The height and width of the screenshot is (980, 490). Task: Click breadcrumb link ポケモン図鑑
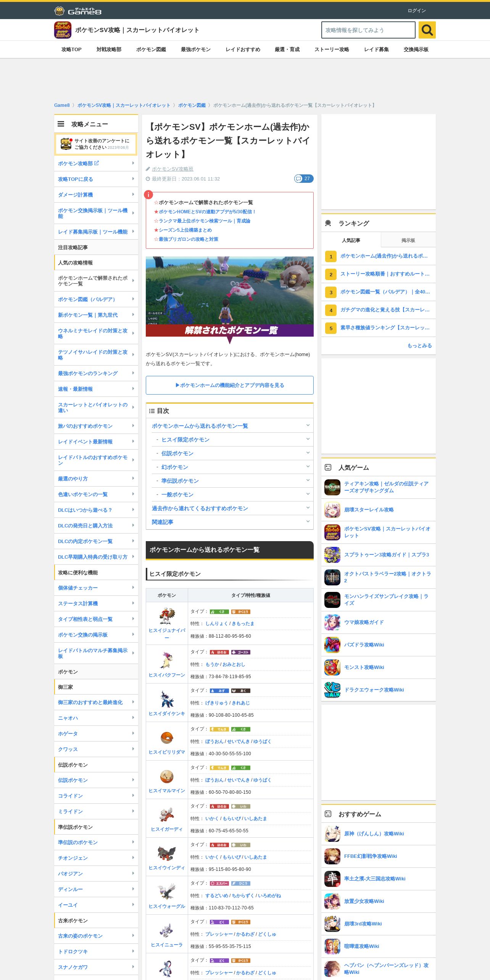pyautogui.click(x=192, y=105)
